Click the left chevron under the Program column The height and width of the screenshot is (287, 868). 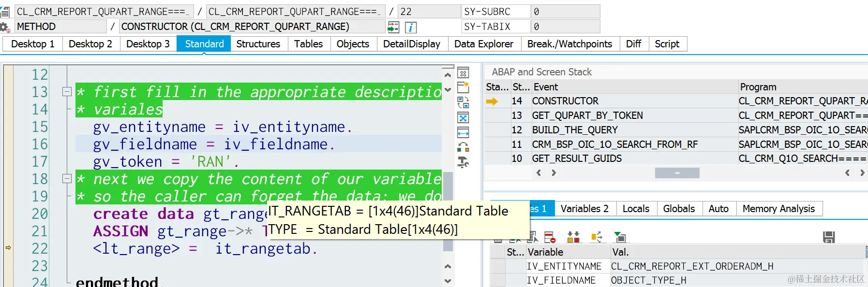[x=847, y=173]
